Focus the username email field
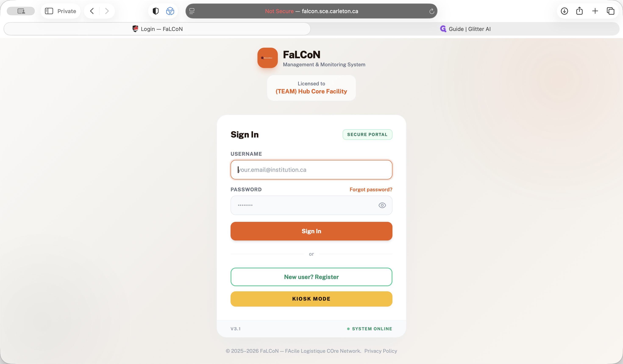Screen dimensions: 623x364 point(311,170)
